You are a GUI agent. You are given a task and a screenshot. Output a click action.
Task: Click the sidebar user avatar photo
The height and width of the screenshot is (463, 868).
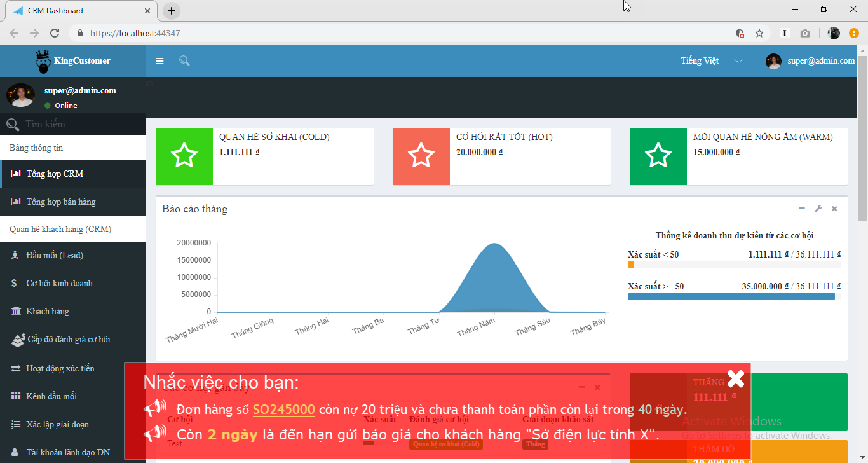pyautogui.click(x=20, y=95)
